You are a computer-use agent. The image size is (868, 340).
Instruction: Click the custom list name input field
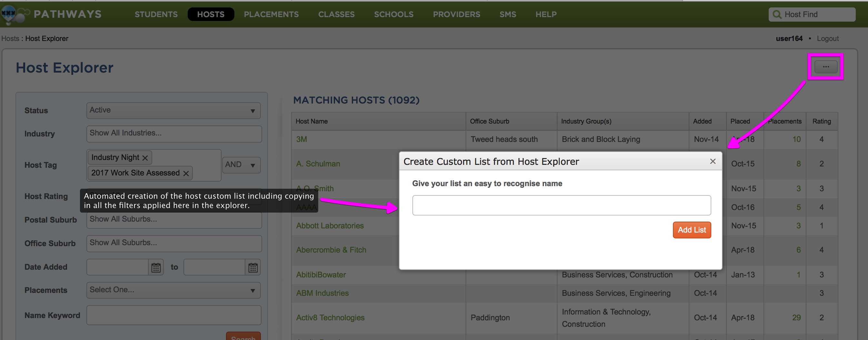561,205
